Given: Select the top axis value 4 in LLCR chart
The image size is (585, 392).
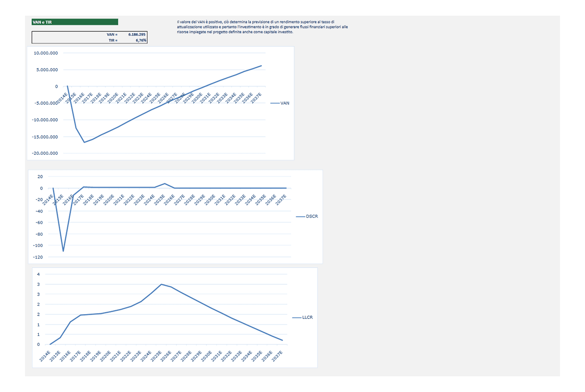Looking at the screenshot, I should coord(38,274).
